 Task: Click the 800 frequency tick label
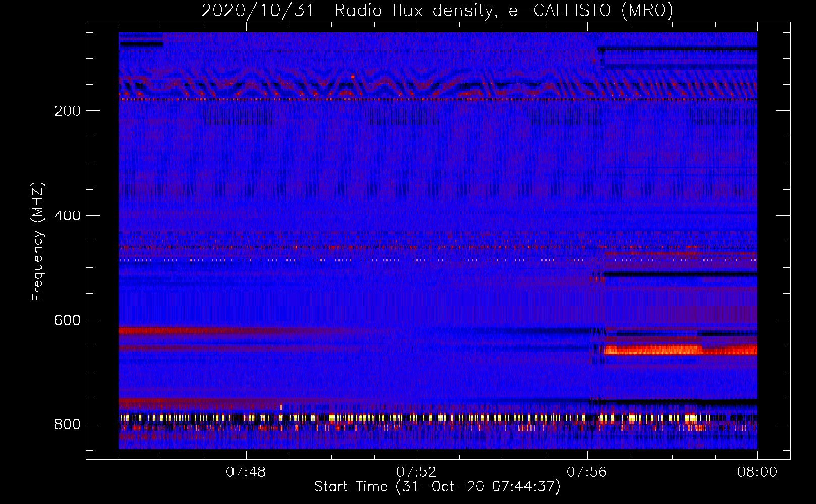67,425
